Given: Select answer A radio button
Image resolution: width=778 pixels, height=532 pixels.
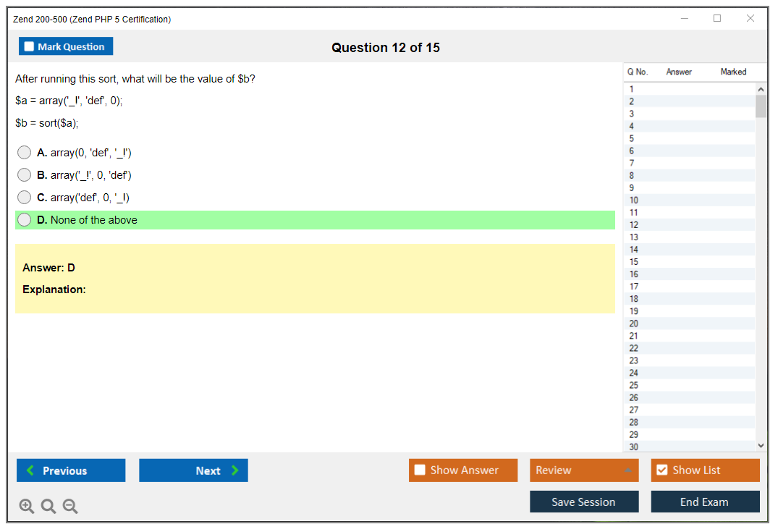Looking at the screenshot, I should pyautogui.click(x=25, y=153).
